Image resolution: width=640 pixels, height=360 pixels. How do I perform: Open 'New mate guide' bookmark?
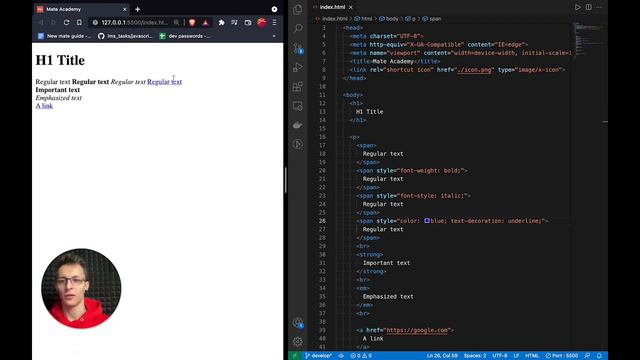point(64,36)
